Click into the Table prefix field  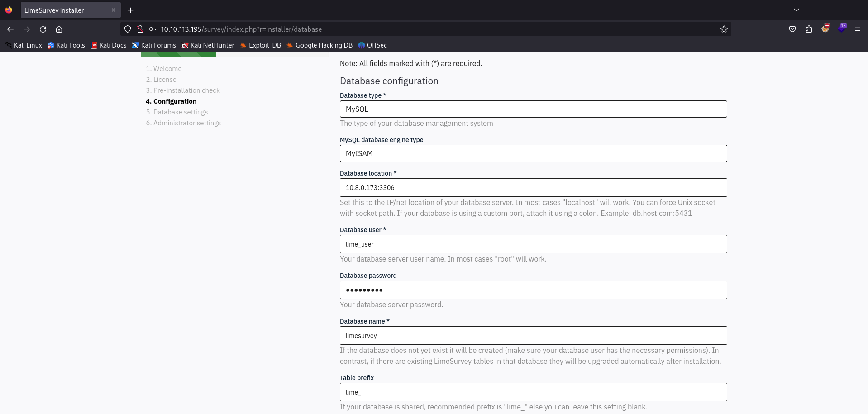tap(533, 392)
